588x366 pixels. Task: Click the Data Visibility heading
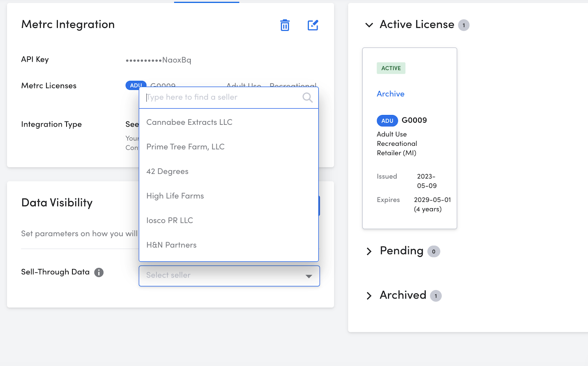pos(57,203)
